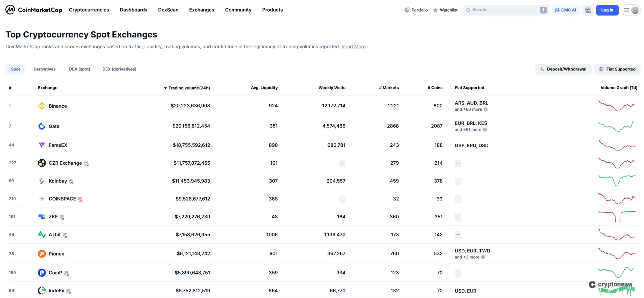
Task: Click the Azbit exchange logo
Action: 42,235
